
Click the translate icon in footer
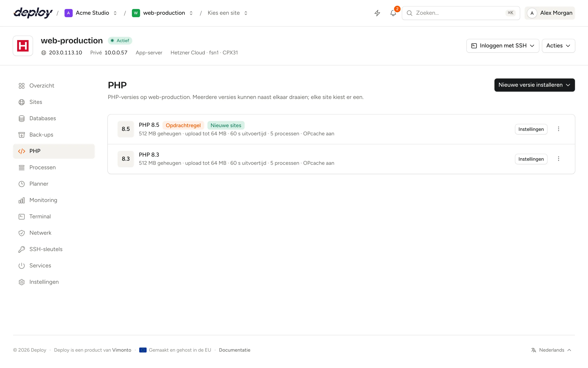click(533, 350)
